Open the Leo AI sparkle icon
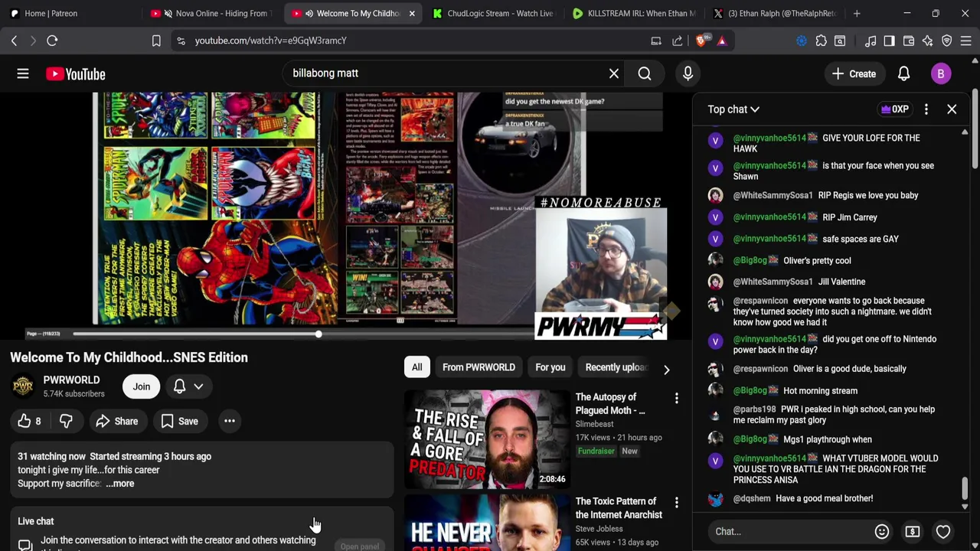The image size is (980, 551). (928, 41)
